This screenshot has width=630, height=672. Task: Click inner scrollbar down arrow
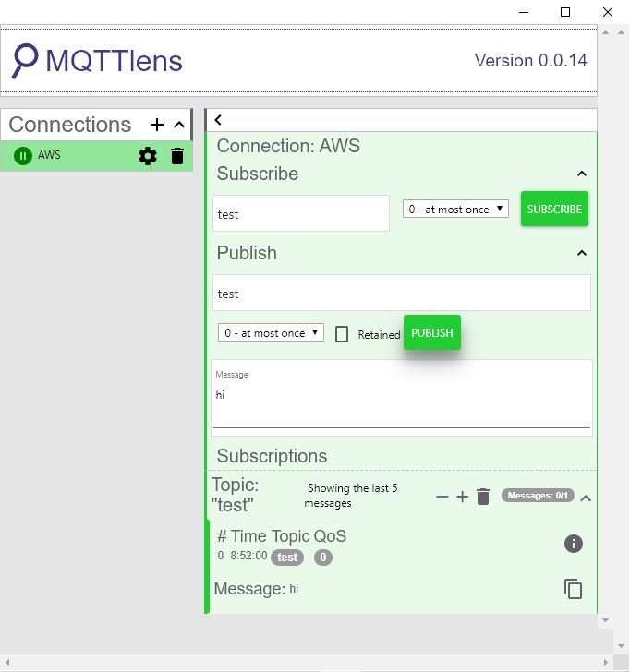(605, 620)
